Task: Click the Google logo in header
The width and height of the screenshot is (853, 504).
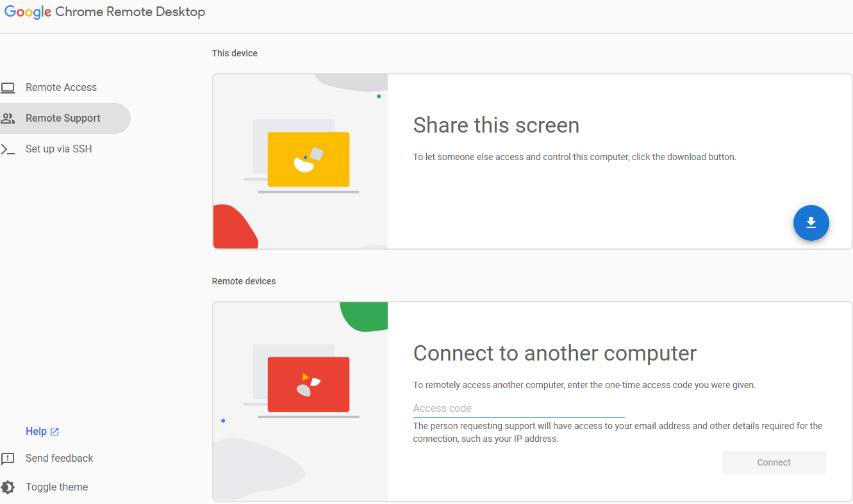Action: 28,12
